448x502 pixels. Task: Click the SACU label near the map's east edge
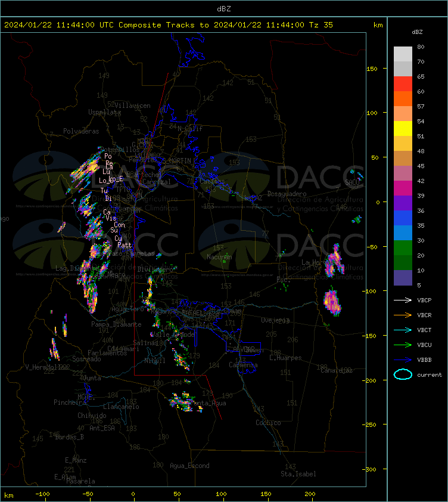(x=352, y=182)
